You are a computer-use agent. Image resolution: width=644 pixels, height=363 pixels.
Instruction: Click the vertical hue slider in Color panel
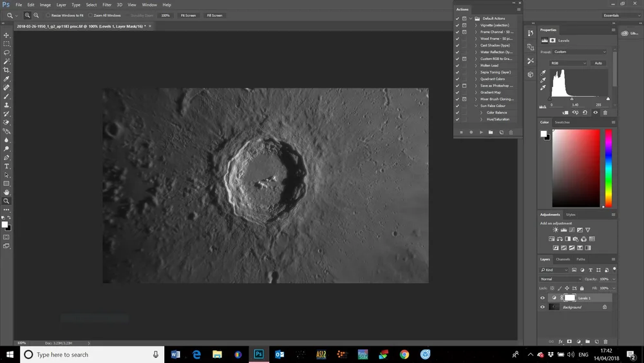coord(608,168)
